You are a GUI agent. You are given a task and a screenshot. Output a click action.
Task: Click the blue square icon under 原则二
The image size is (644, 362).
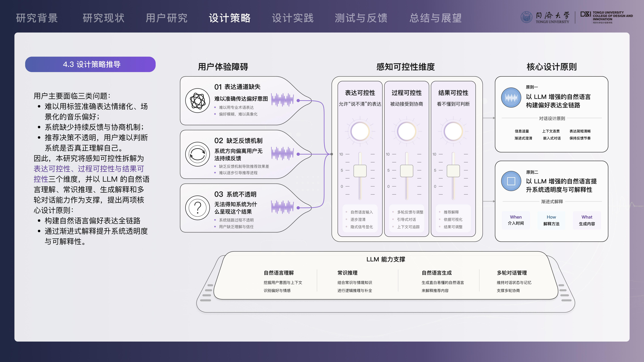[x=511, y=181]
